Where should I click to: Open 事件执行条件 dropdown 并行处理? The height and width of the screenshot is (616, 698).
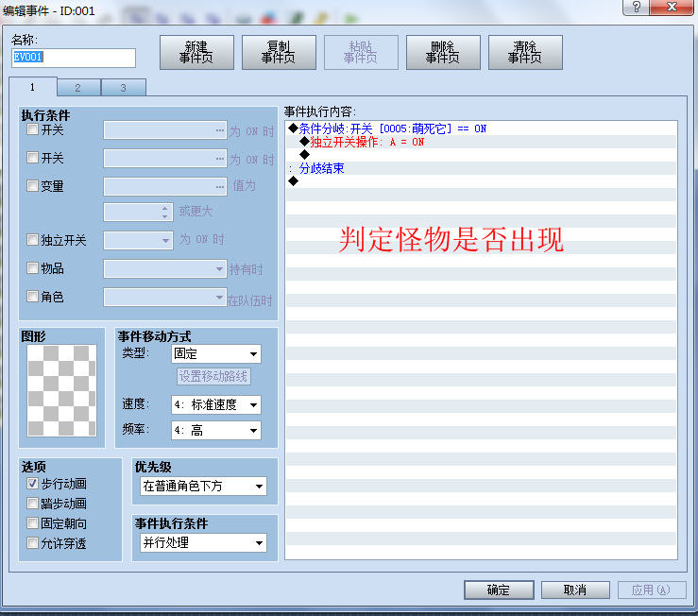(203, 543)
